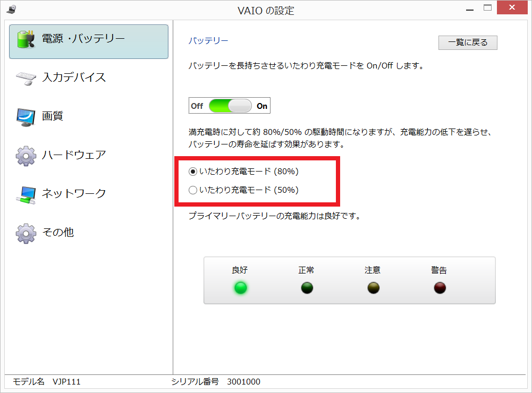532x393 pixels.
Task: Click the プライマリーバッテリーの充電能力は良好です text
Action: 274,216
